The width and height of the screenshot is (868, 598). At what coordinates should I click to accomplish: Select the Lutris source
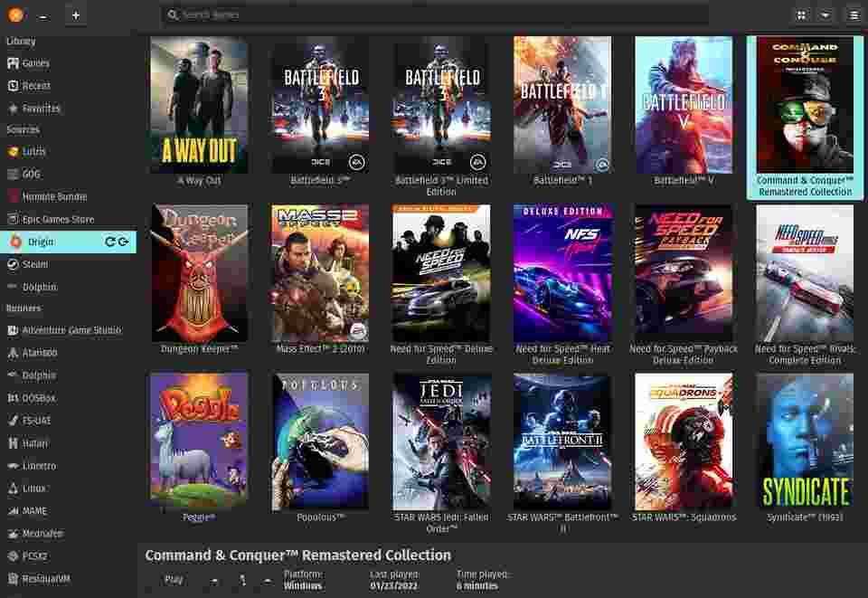coord(68,151)
